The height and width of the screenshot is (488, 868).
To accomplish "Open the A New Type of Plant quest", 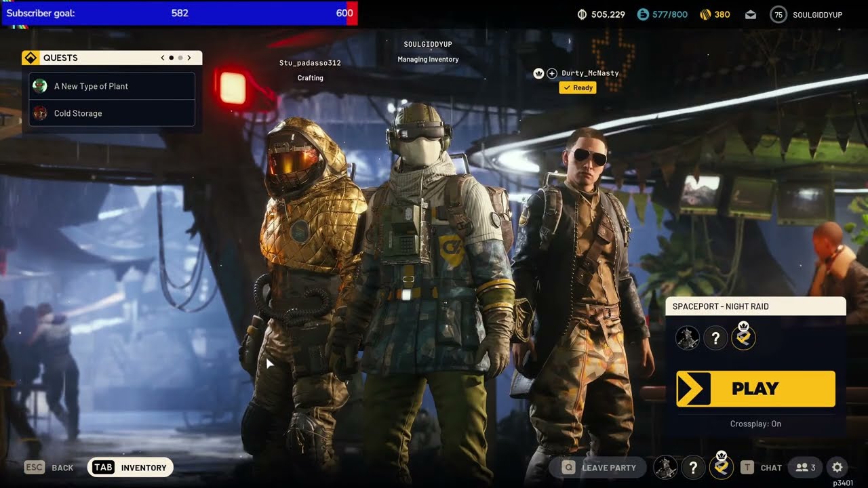I will pyautogui.click(x=112, y=86).
